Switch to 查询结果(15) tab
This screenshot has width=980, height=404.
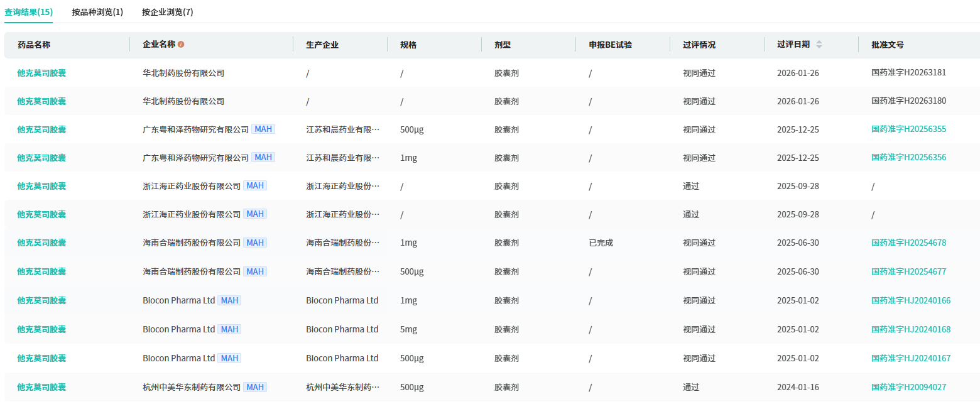pyautogui.click(x=29, y=12)
